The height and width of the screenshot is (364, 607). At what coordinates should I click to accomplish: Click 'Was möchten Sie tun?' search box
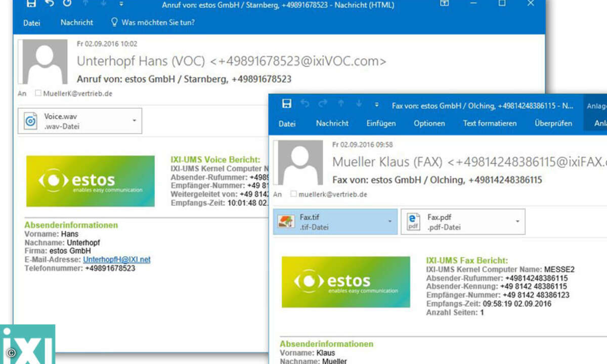pyautogui.click(x=153, y=23)
